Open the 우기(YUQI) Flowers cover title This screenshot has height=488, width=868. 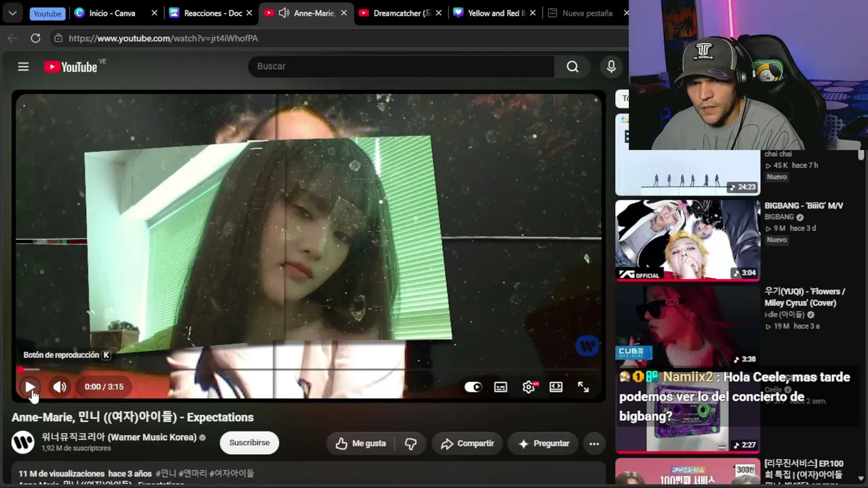coord(805,297)
